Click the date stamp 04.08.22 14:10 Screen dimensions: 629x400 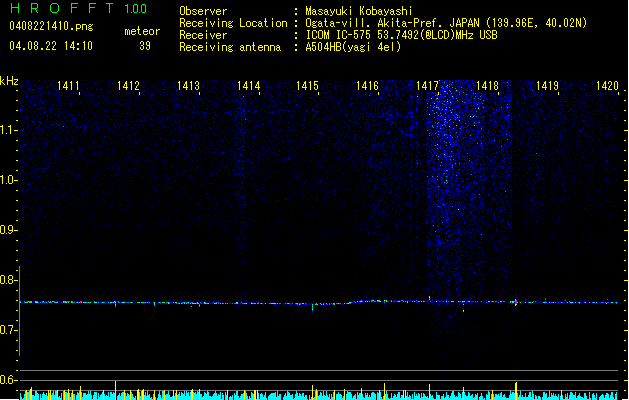pyautogui.click(x=51, y=46)
